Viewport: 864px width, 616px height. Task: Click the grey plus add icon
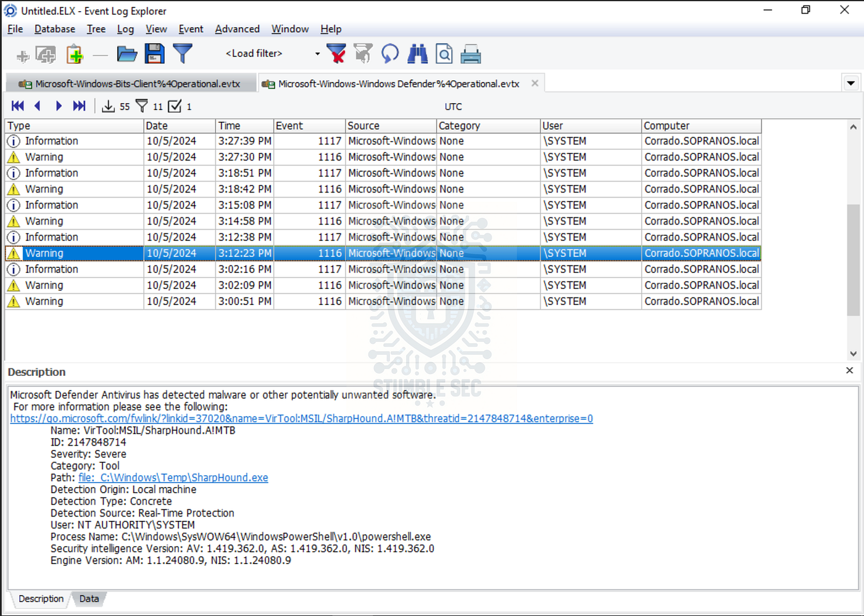[23, 56]
